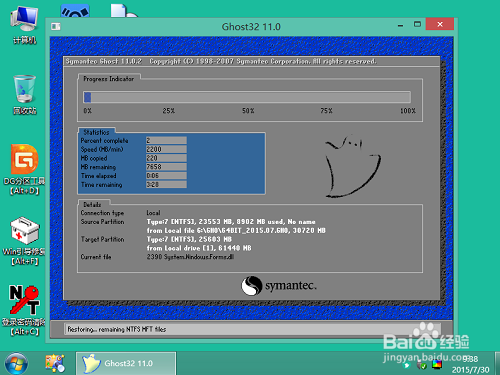The image size is (500, 375).
Task: Click the source file 64BIT_2015.07.GHO line
Action: [x=236, y=231]
